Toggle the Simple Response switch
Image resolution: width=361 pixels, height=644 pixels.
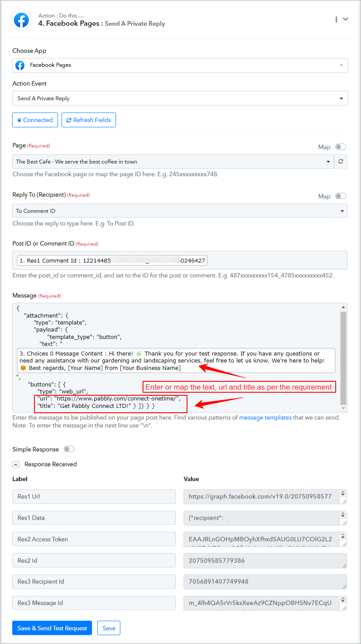(x=69, y=449)
